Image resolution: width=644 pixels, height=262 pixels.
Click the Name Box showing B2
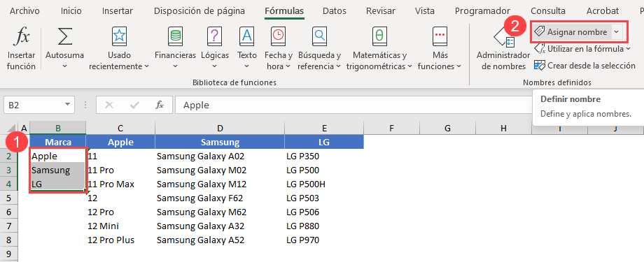tap(34, 105)
